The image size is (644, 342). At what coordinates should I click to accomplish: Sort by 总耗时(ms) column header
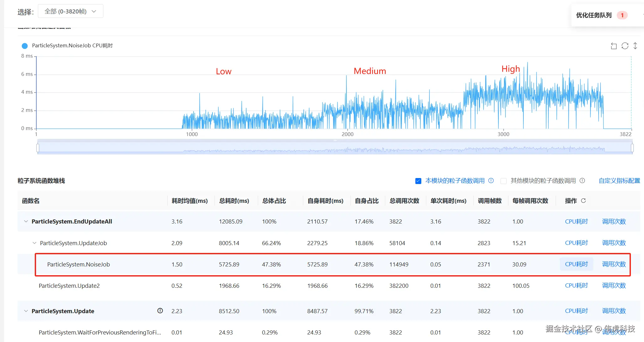(234, 201)
